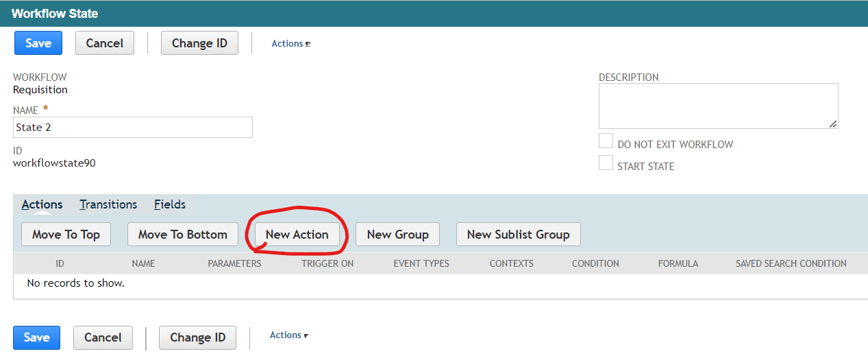Click the top Change ID button
Viewport: 868px width, 358px height.
point(199,43)
